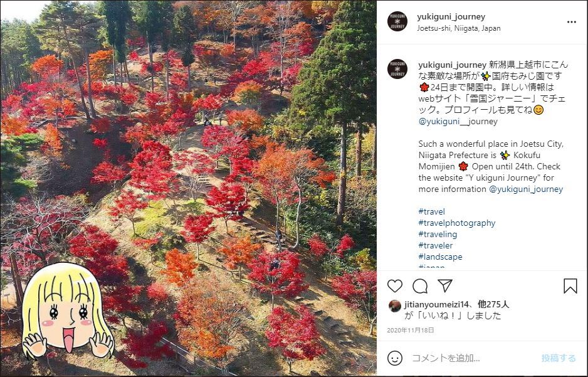This screenshot has height=377, width=588.
Task: Open the yukiguni_journey username in the header
Action: point(451,16)
